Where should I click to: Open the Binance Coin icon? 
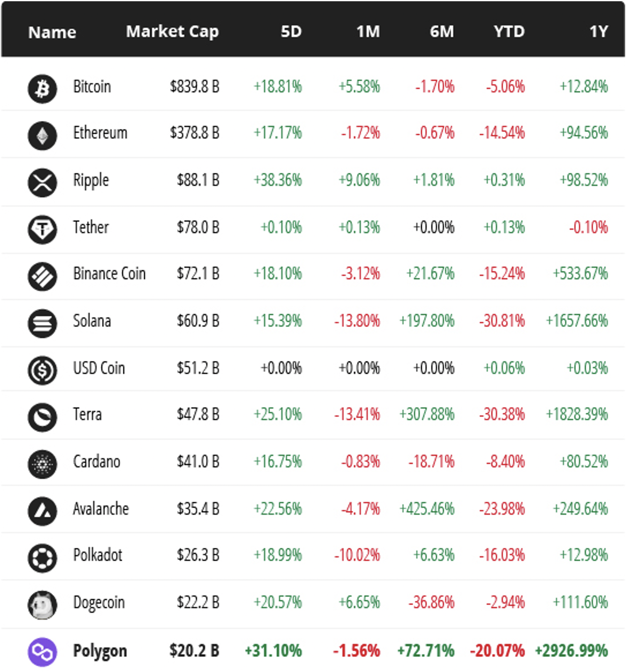[42, 276]
